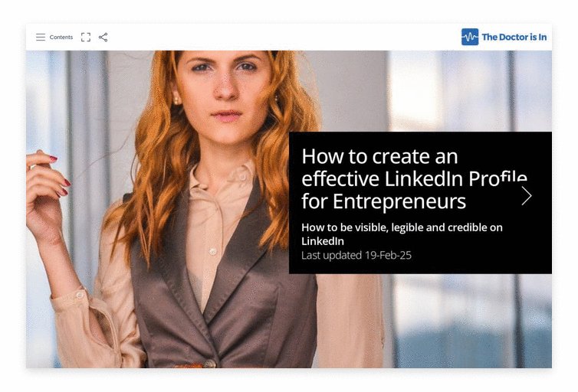Click the heartbeat logo icon

pyautogui.click(x=470, y=37)
